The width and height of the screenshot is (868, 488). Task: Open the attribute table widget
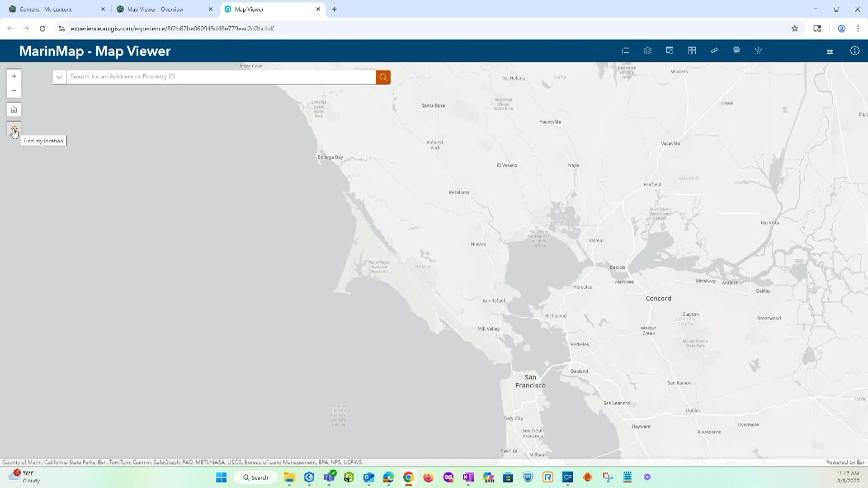(x=830, y=51)
